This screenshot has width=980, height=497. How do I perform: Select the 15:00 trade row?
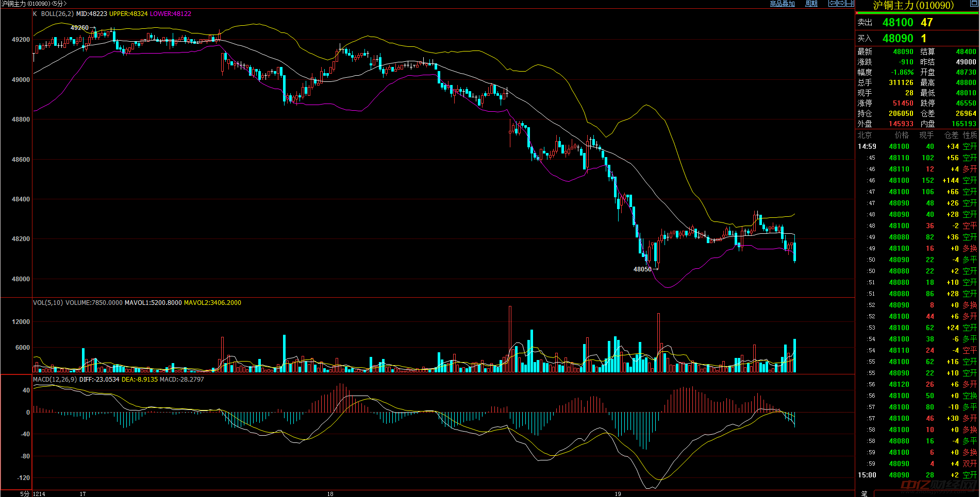tap(917, 475)
